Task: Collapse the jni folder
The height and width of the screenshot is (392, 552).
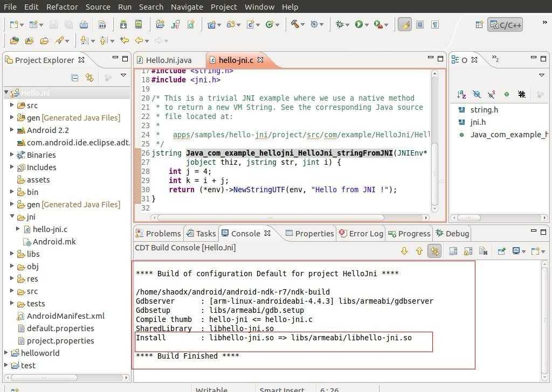Action: coord(12,216)
